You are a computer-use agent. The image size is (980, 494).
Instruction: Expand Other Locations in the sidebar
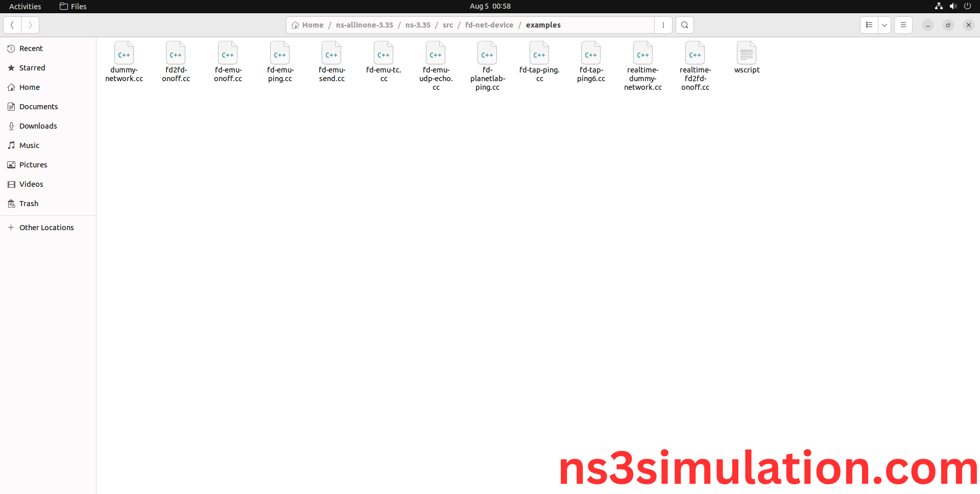(46, 228)
